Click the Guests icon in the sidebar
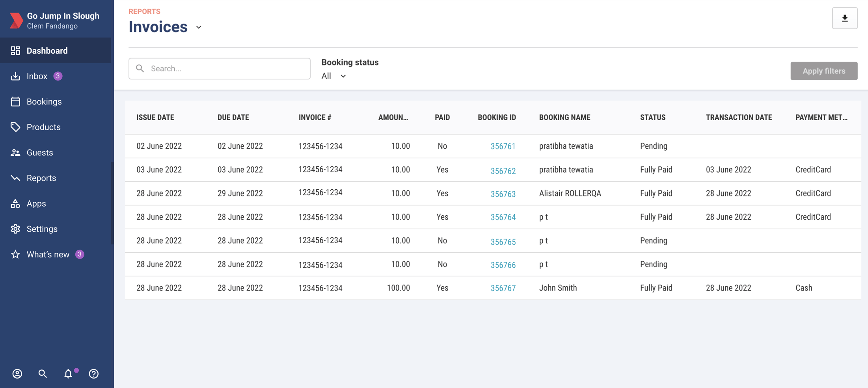 point(15,153)
